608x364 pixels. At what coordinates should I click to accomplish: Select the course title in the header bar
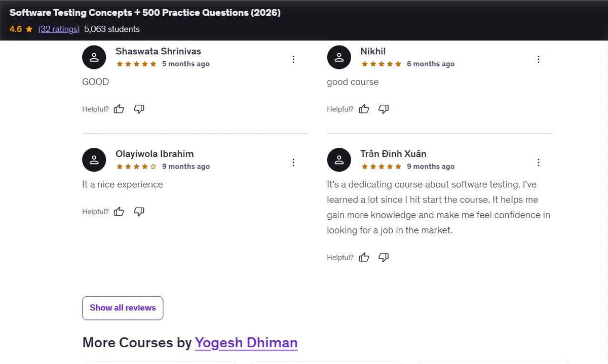point(143,12)
